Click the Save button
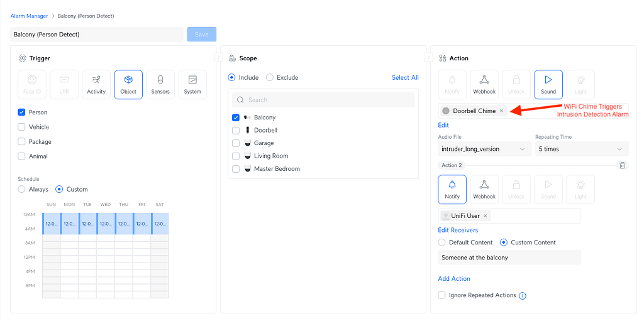 coord(202,35)
